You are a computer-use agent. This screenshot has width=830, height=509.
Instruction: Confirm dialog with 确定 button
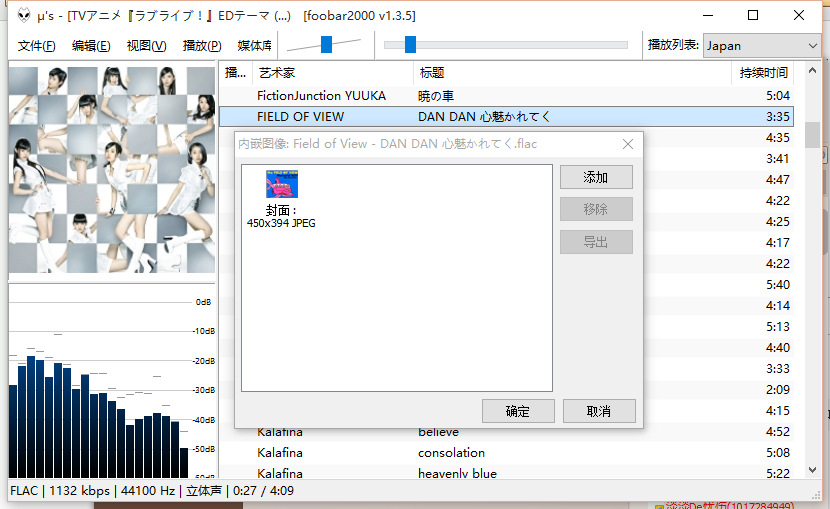tap(518, 411)
